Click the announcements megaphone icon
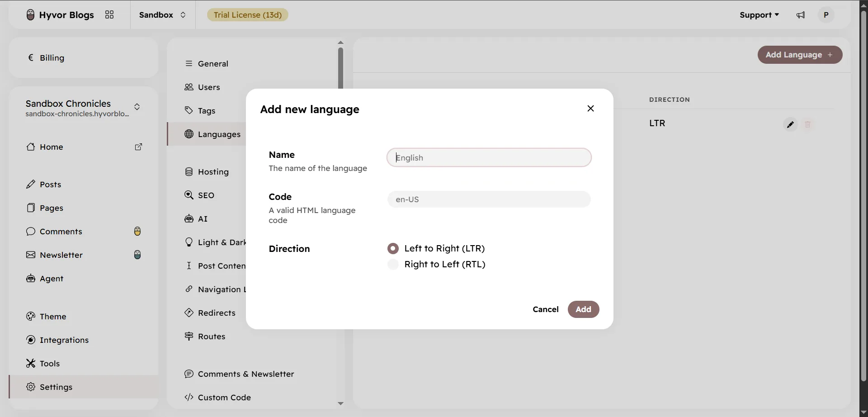This screenshot has height=417, width=868. 801,15
